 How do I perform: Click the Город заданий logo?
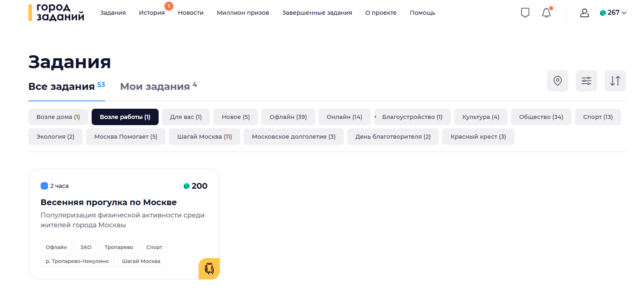click(56, 13)
